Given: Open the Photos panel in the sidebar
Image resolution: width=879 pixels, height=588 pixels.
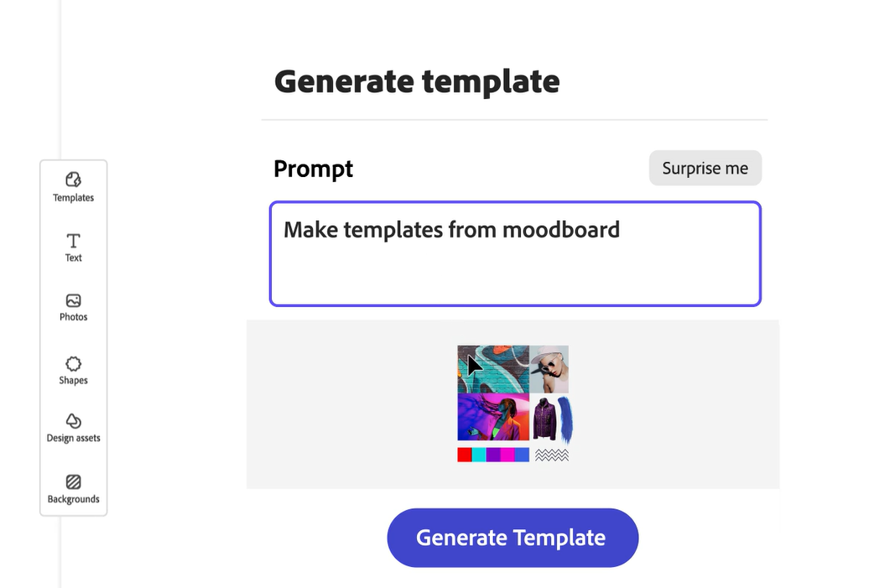Looking at the screenshot, I should (x=73, y=306).
